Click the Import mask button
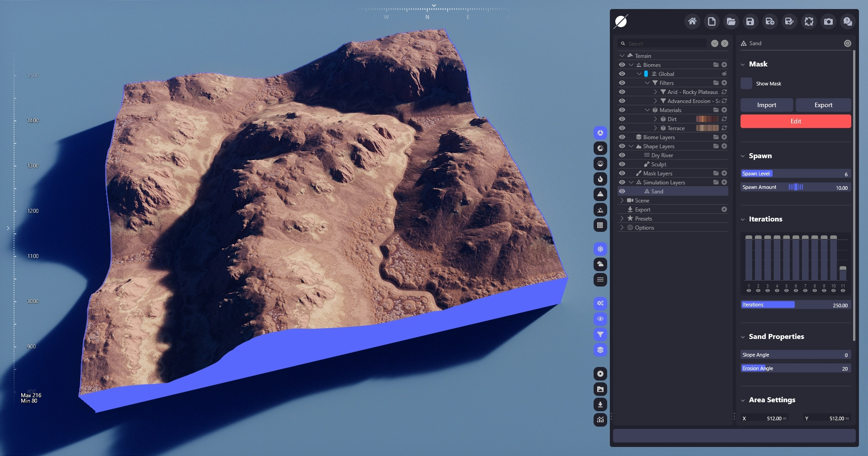 (x=766, y=105)
